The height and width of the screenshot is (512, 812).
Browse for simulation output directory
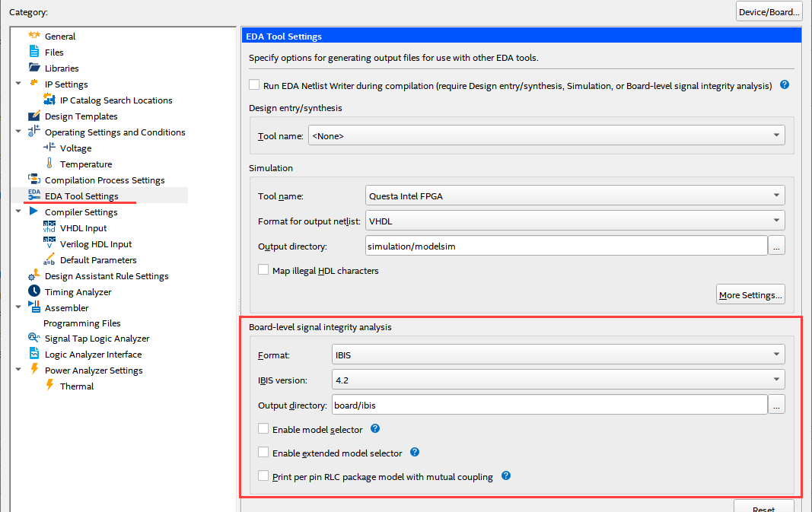(776, 246)
